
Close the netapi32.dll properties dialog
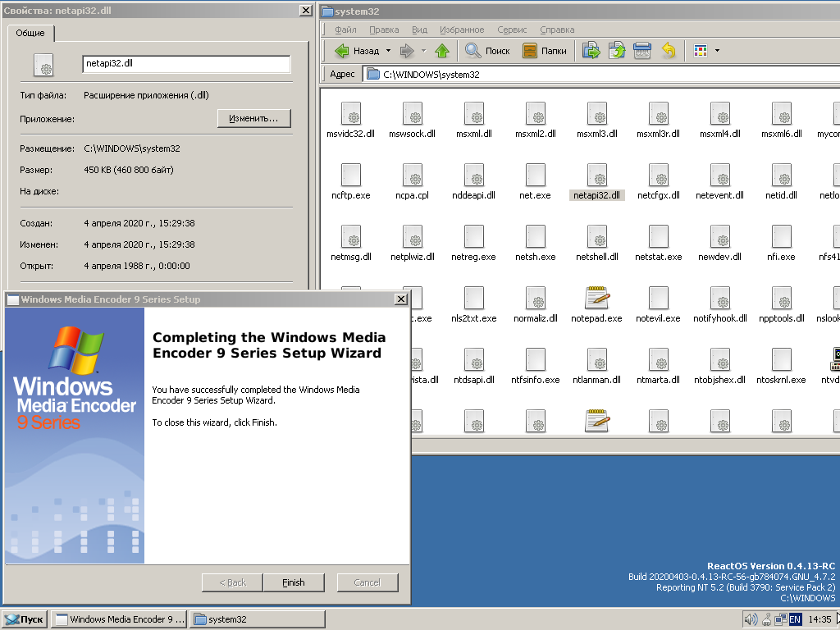(x=305, y=10)
